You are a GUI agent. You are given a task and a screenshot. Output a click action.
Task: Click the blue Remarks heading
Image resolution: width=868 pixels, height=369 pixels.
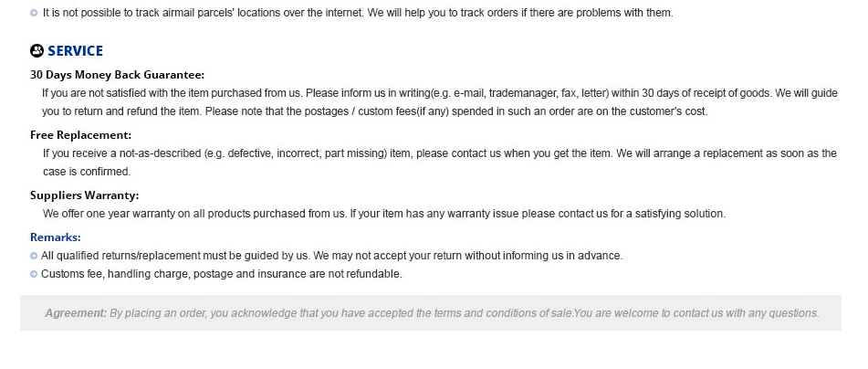56,237
